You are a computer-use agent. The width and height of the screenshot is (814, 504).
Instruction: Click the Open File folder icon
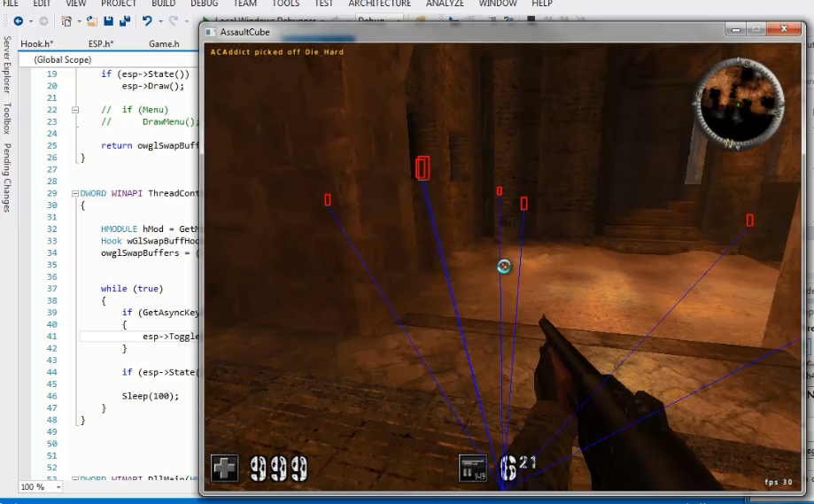[92, 21]
